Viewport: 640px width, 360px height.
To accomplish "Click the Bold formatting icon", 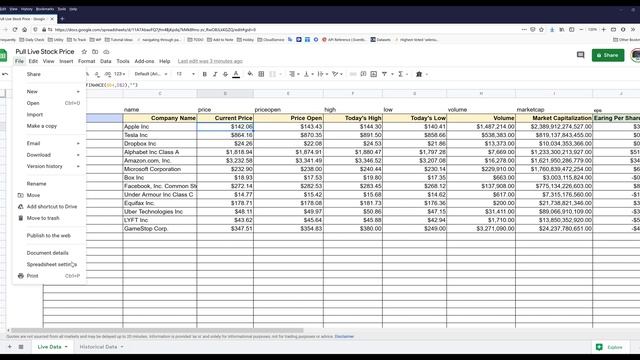I will click(x=204, y=74).
